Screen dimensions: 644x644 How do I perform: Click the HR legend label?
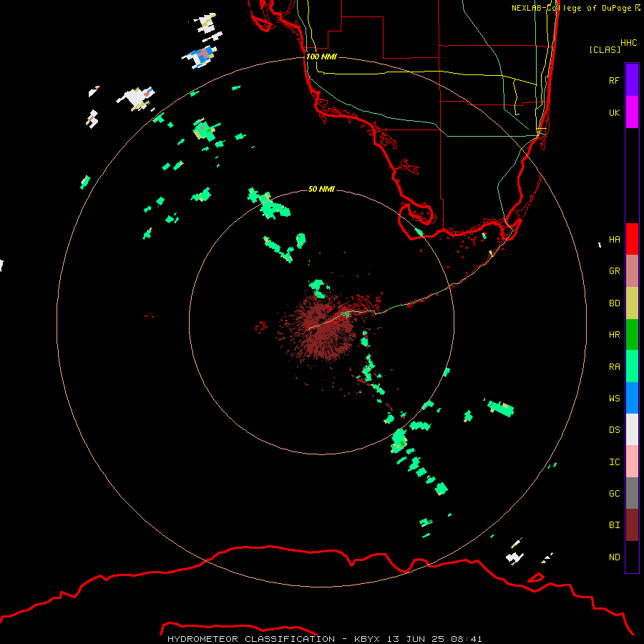click(614, 335)
